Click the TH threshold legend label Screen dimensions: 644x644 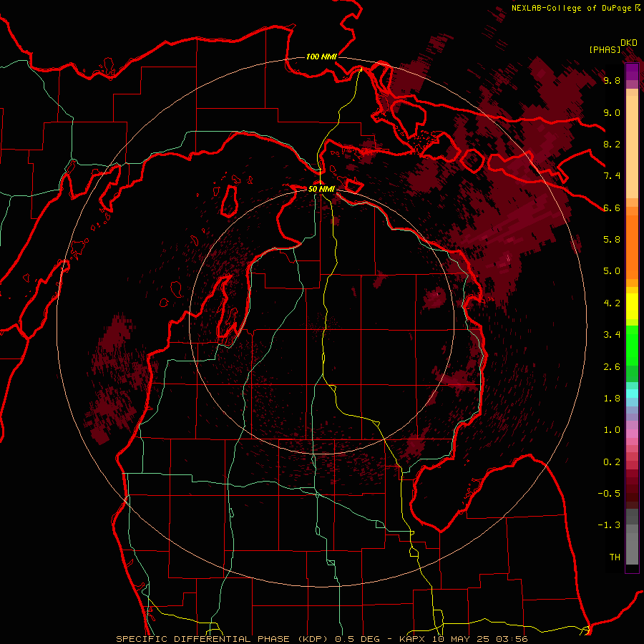point(615,557)
